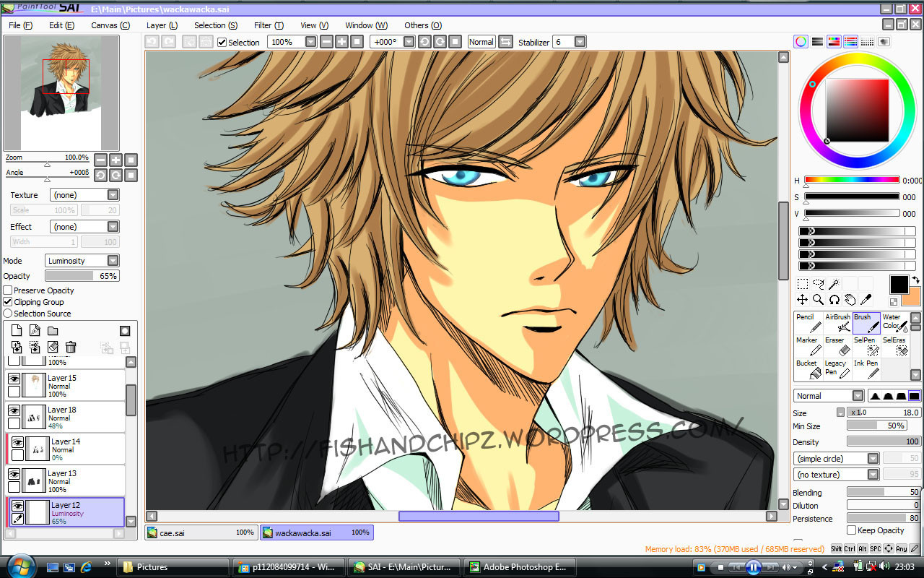Create a new linework layer
This screenshot has height=578, width=924.
click(x=35, y=331)
